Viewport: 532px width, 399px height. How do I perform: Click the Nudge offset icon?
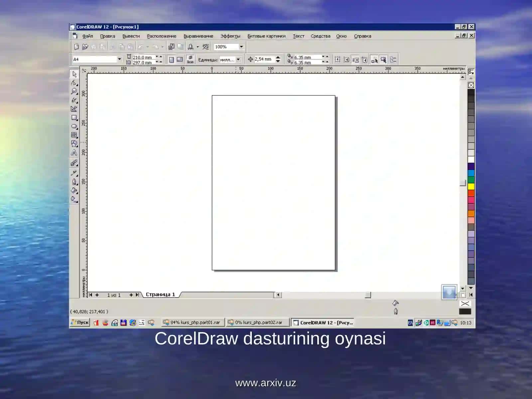[x=250, y=59]
